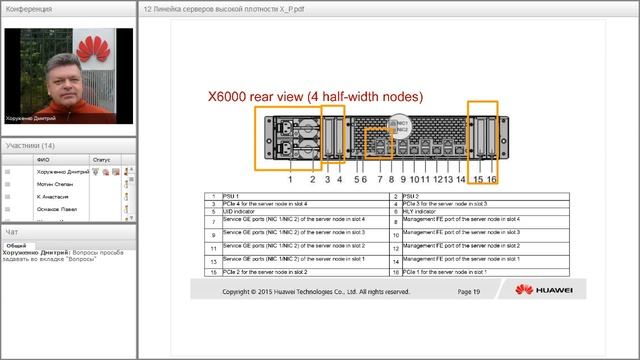This screenshot has width=640, height=360.
Task: Click the role icon in Мотин Степан row
Action: coord(126,184)
